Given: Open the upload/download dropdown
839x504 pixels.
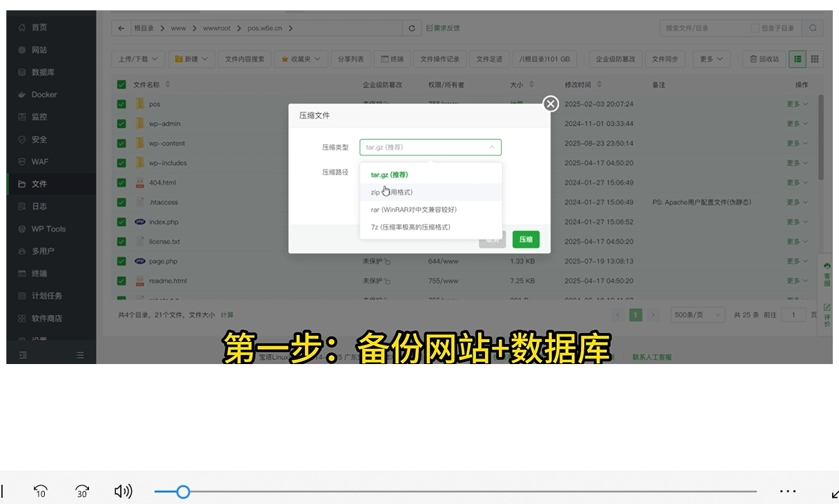Looking at the screenshot, I should pos(138,59).
